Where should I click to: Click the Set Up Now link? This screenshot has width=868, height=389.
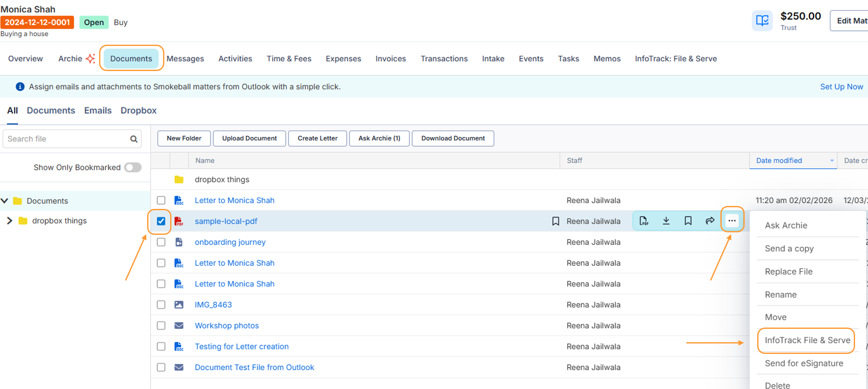pos(841,86)
